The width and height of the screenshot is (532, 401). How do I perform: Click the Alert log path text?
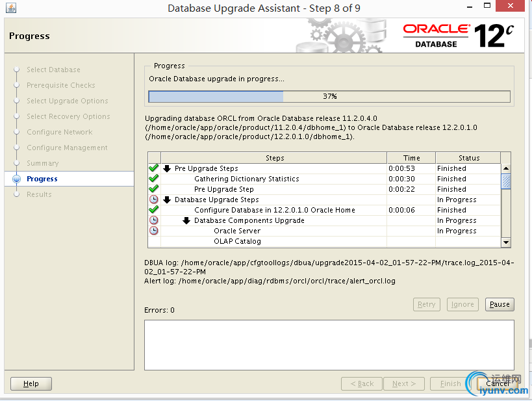pyautogui.click(x=270, y=281)
